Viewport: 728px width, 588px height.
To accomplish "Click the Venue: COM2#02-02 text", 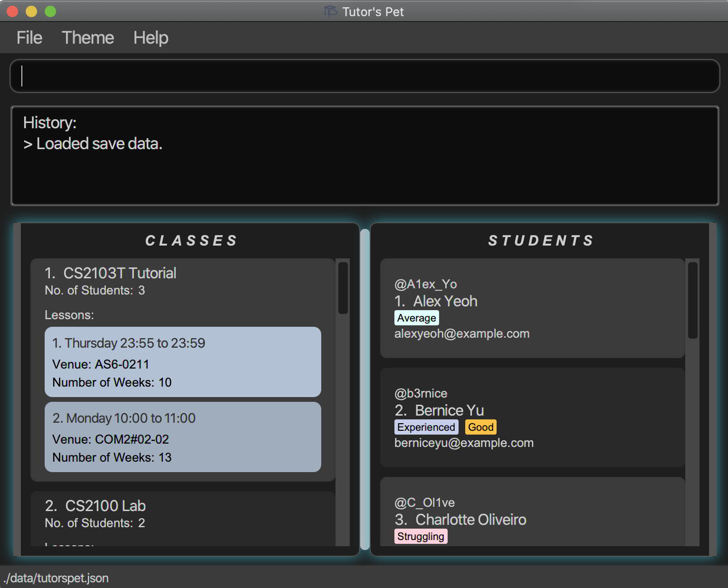I will pos(111,439).
